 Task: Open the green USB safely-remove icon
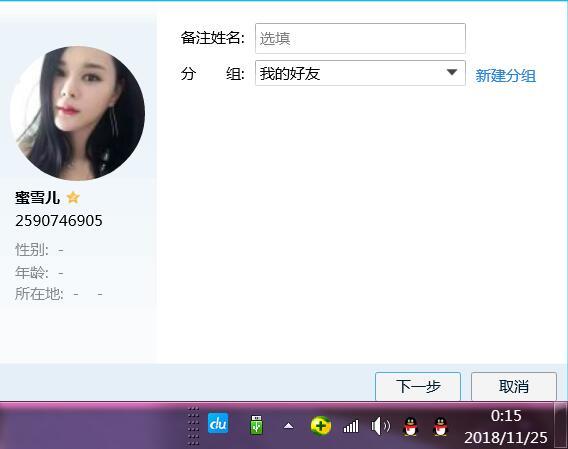(256, 425)
